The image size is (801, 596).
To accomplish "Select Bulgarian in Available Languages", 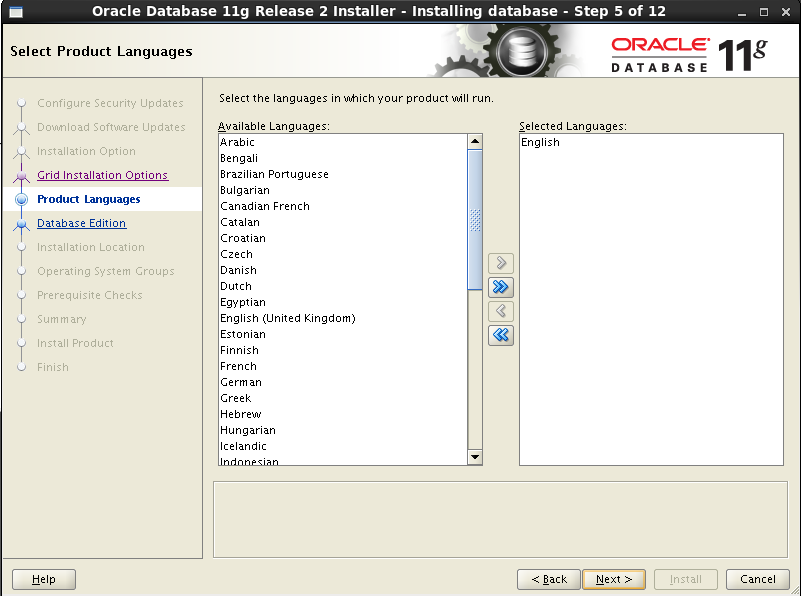I will click(342, 190).
